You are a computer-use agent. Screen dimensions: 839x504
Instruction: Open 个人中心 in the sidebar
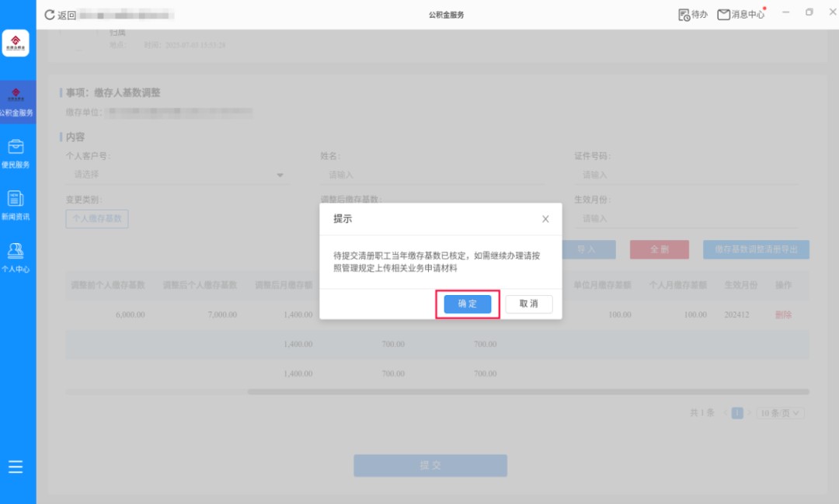(x=16, y=258)
